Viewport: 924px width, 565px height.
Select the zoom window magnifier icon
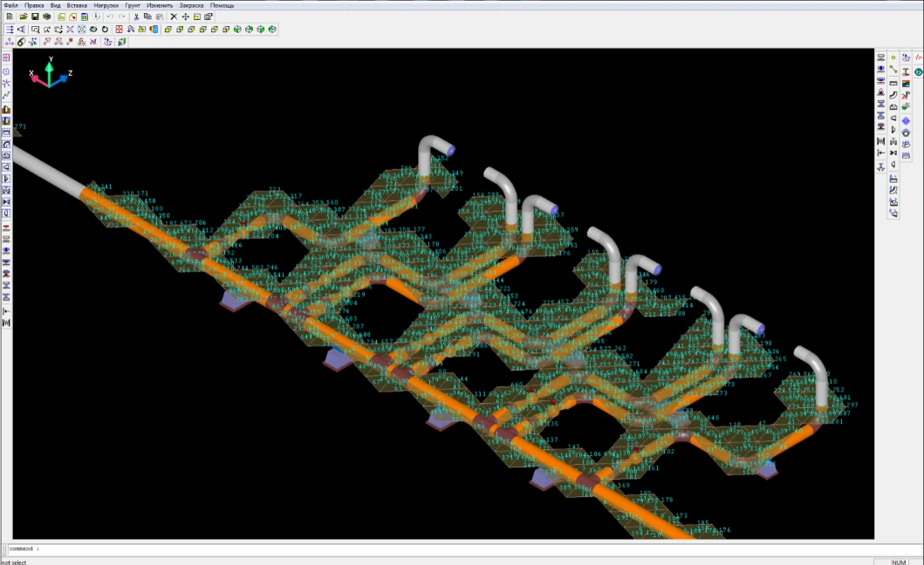(x=35, y=29)
